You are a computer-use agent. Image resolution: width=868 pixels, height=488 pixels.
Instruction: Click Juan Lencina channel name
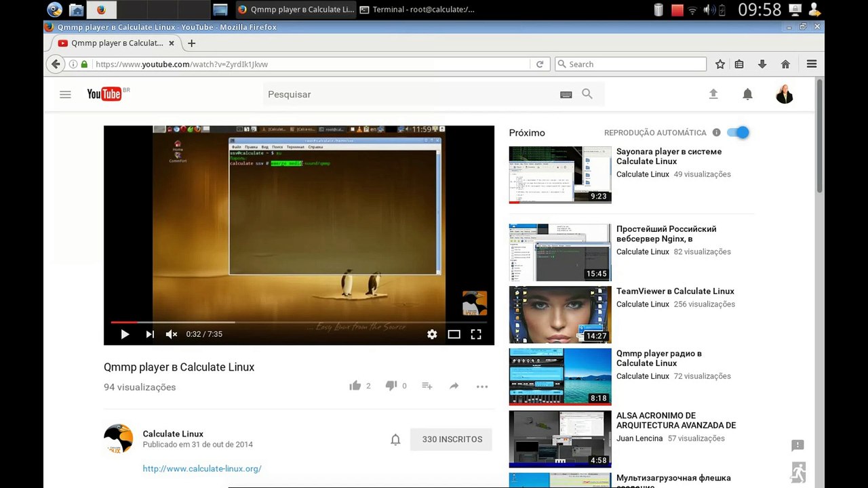pyautogui.click(x=639, y=439)
